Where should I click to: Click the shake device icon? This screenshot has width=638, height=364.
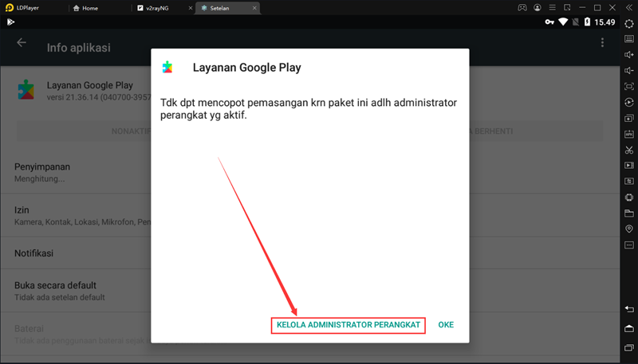[629, 198]
